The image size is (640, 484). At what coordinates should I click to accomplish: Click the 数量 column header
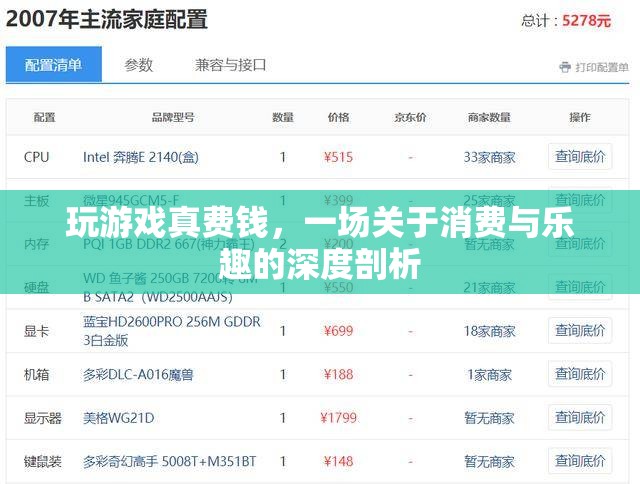click(x=283, y=118)
